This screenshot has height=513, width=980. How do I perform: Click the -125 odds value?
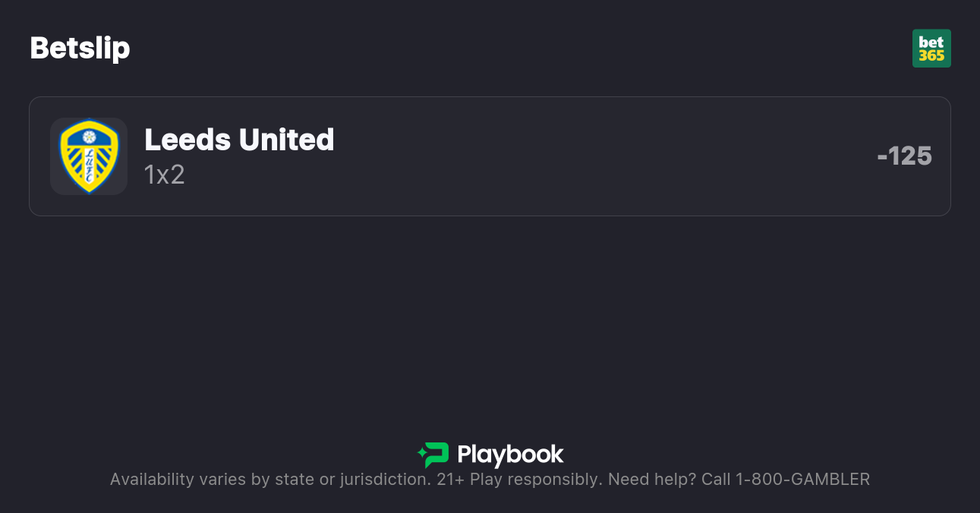pyautogui.click(x=904, y=156)
